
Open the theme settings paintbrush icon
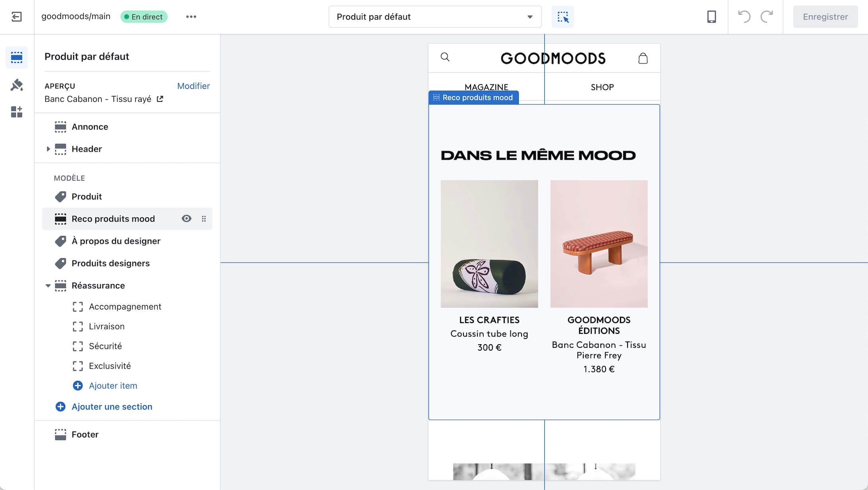(17, 85)
